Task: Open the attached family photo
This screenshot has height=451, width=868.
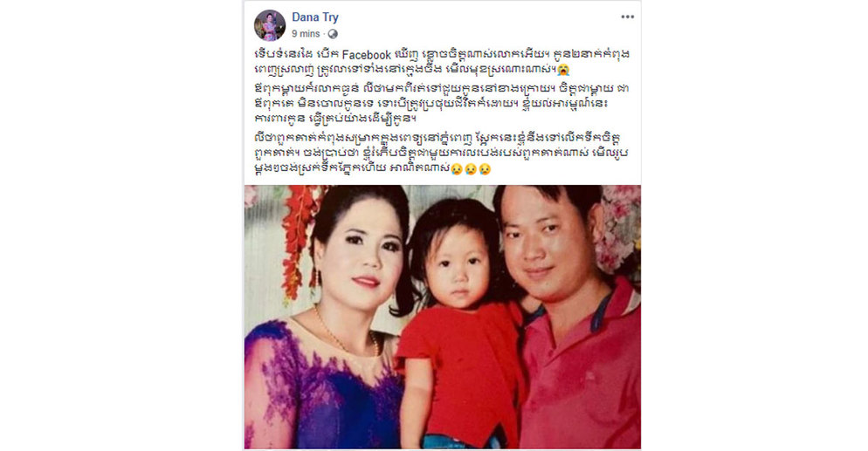Action: point(443,317)
